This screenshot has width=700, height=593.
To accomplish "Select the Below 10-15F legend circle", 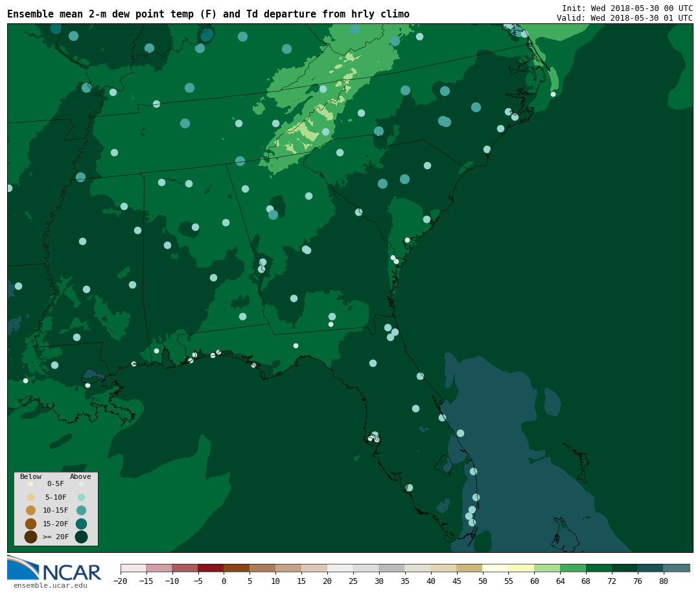I will [31, 510].
